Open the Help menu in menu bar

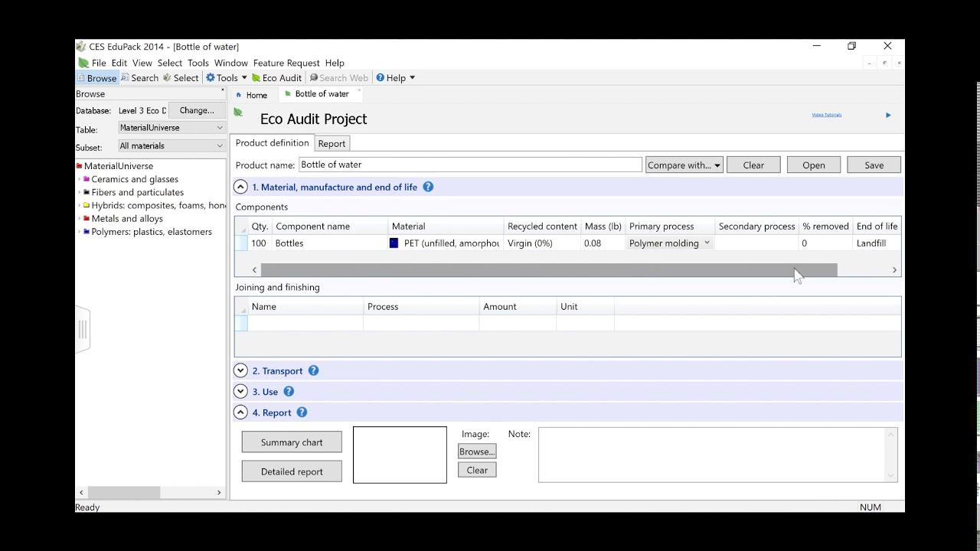[x=335, y=63]
